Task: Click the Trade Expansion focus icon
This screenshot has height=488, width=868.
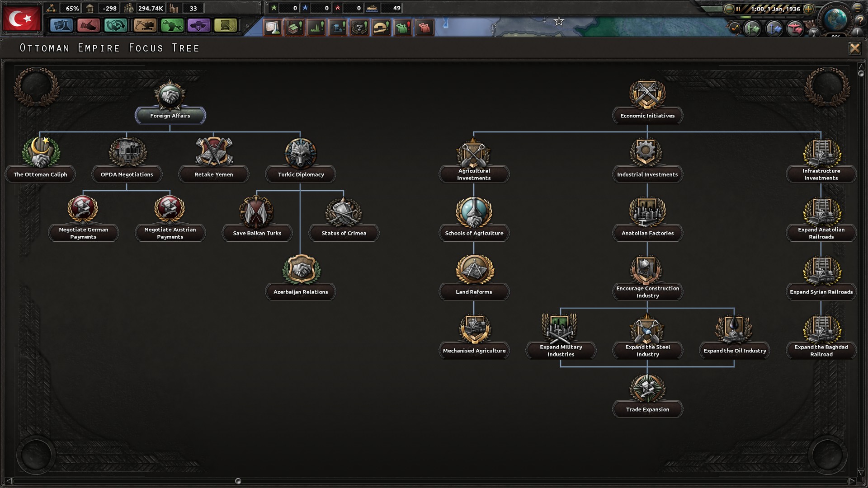Action: pyautogui.click(x=647, y=387)
